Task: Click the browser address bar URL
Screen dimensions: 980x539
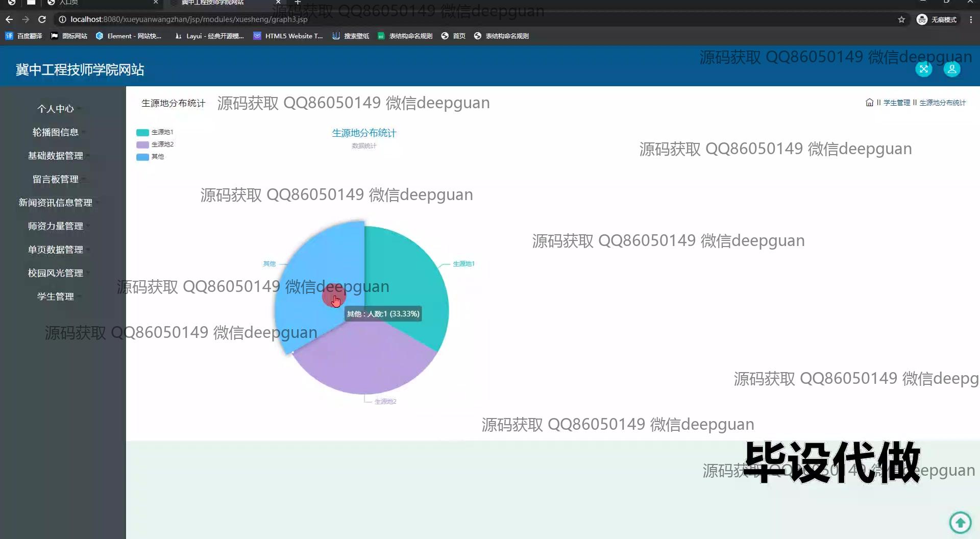Action: click(189, 19)
